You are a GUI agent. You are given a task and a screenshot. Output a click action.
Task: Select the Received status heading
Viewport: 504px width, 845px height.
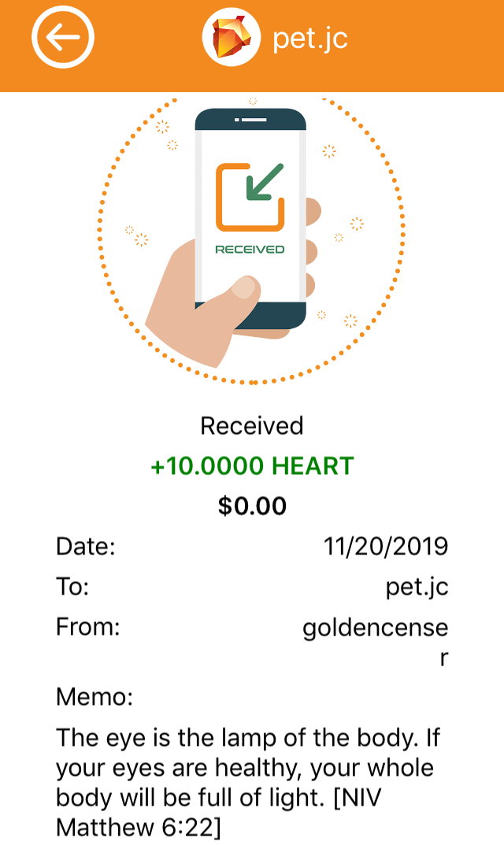coord(252,426)
